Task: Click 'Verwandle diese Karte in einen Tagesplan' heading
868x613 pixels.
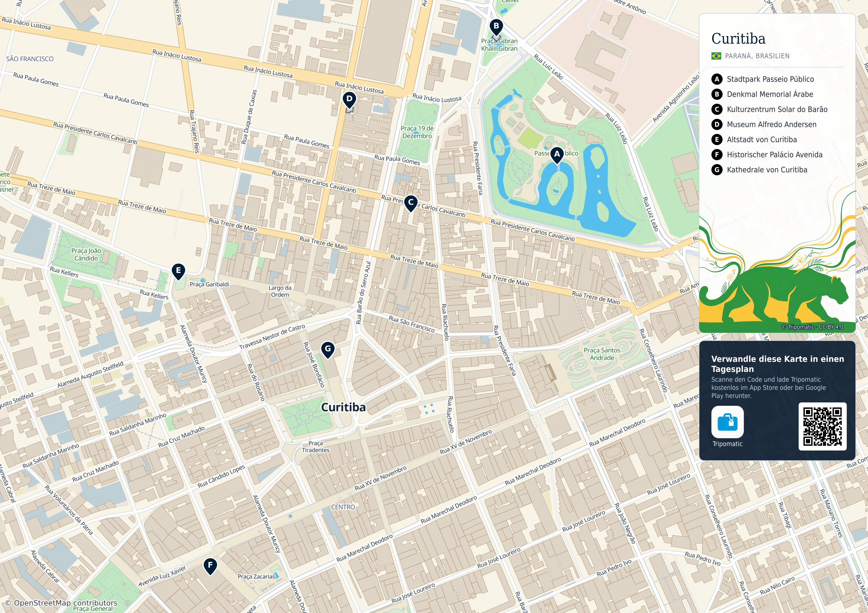Action: coord(777,364)
